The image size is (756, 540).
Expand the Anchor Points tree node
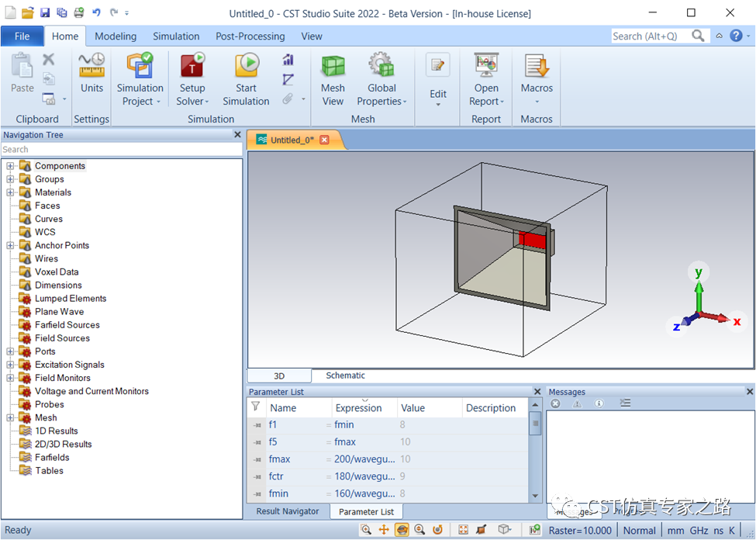click(10, 245)
